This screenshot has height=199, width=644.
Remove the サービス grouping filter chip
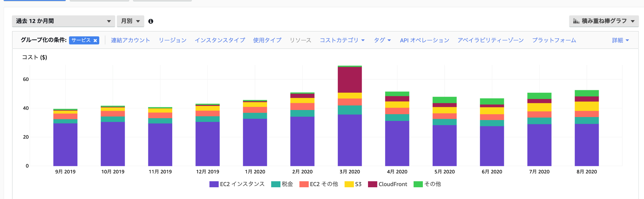(x=95, y=41)
